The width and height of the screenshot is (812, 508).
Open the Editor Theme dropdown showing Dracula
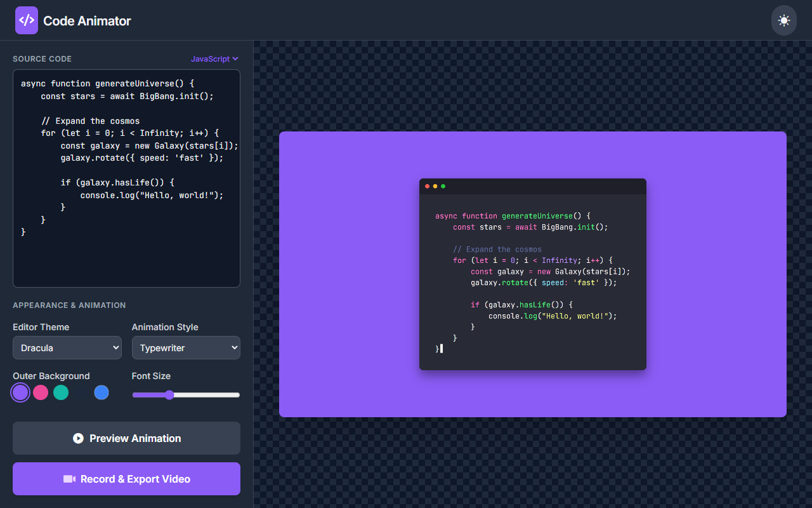coord(67,347)
